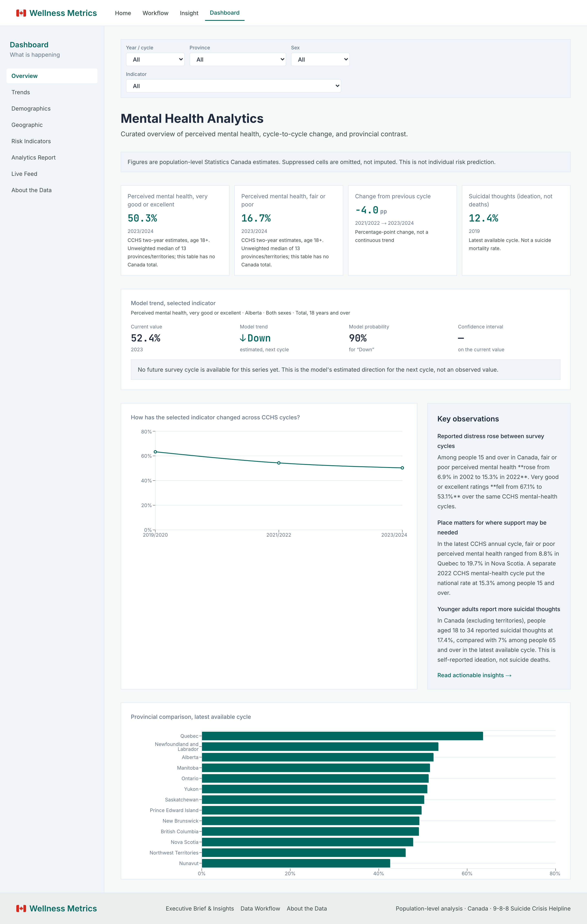The width and height of the screenshot is (587, 924).
Task: Open Trends in the sidebar
Action: (52, 92)
